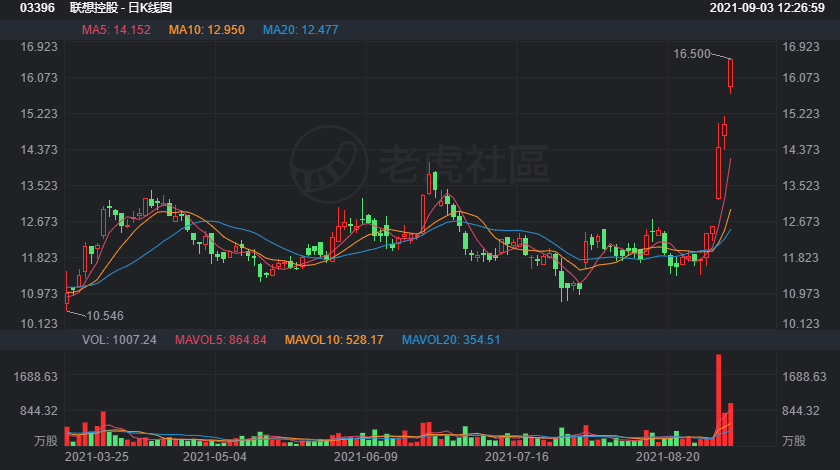The width and height of the screenshot is (840, 470).
Task: Click the stock code 03396
Action: point(37,8)
